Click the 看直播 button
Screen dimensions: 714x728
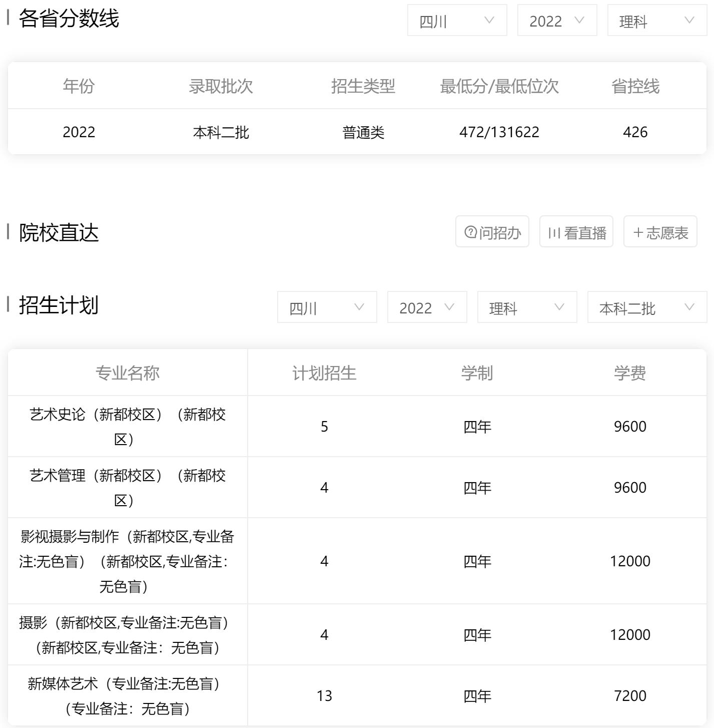click(x=576, y=231)
